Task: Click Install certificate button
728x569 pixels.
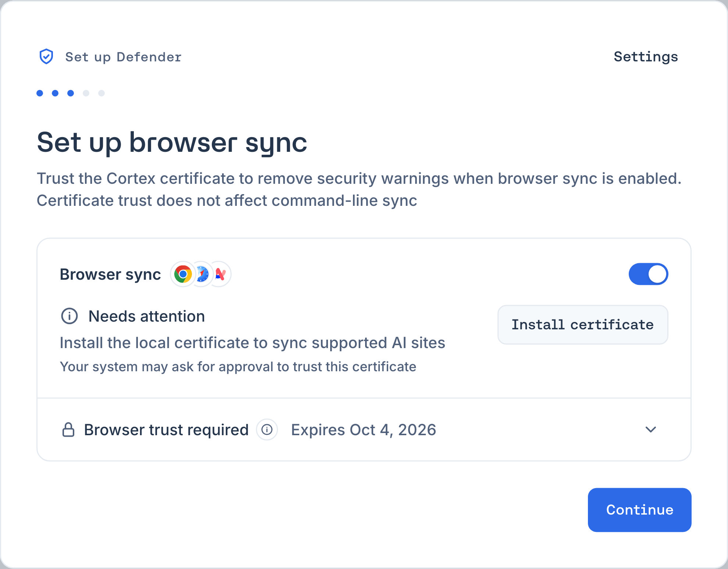Action: tap(583, 325)
